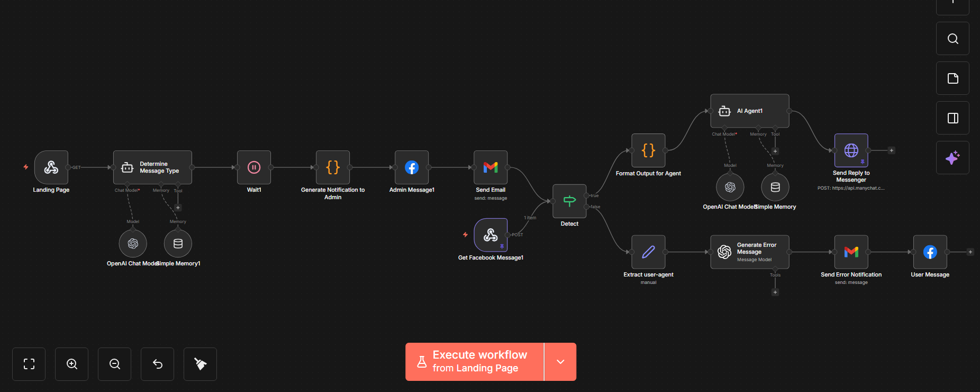Open the Wait1 pause node
Image resolution: width=980 pixels, height=392 pixels.
pyautogui.click(x=254, y=167)
